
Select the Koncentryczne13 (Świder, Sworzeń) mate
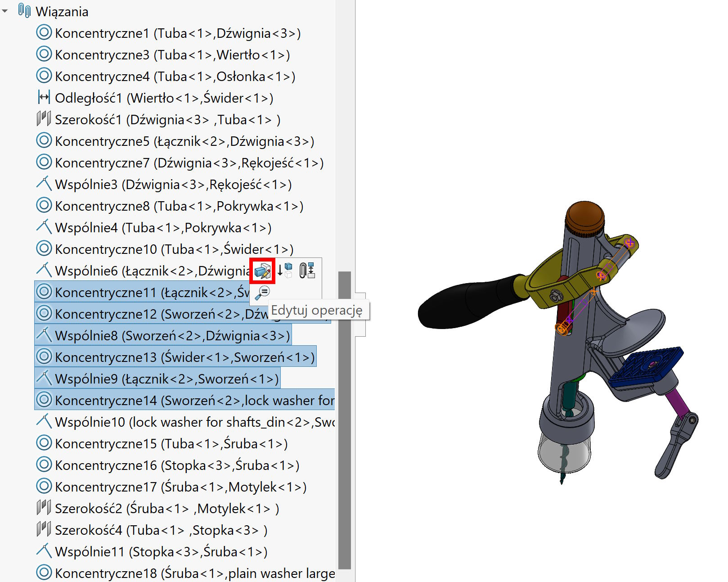(184, 357)
